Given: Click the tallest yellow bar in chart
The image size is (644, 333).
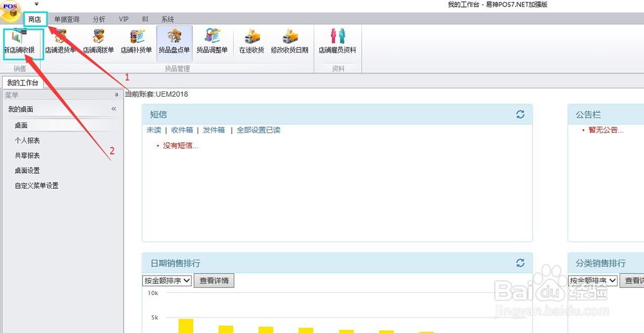Looking at the screenshot, I should pos(185,326).
